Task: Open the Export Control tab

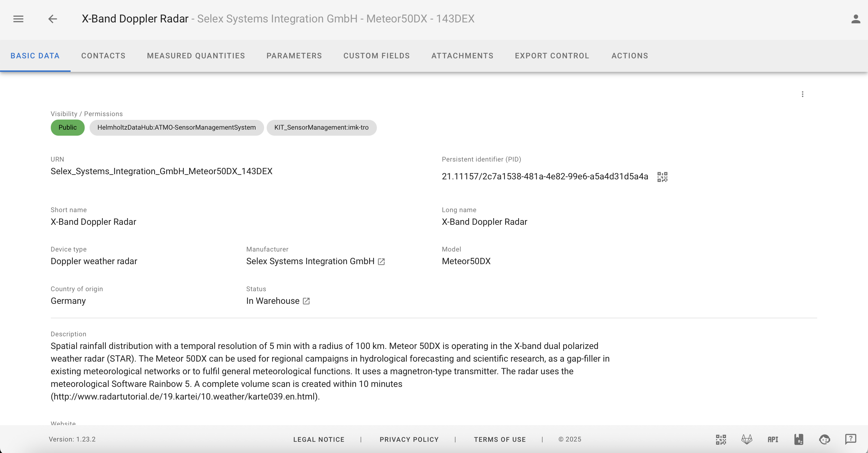Action: click(552, 56)
